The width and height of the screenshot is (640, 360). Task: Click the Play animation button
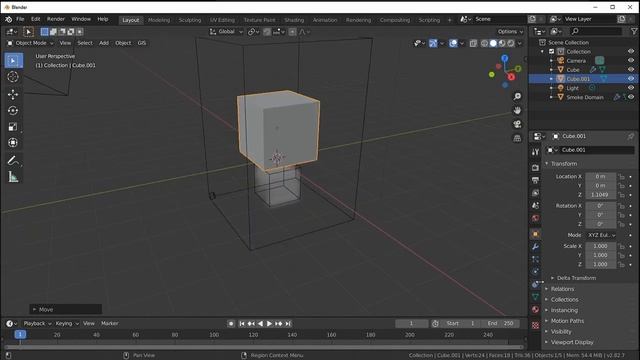(269, 324)
